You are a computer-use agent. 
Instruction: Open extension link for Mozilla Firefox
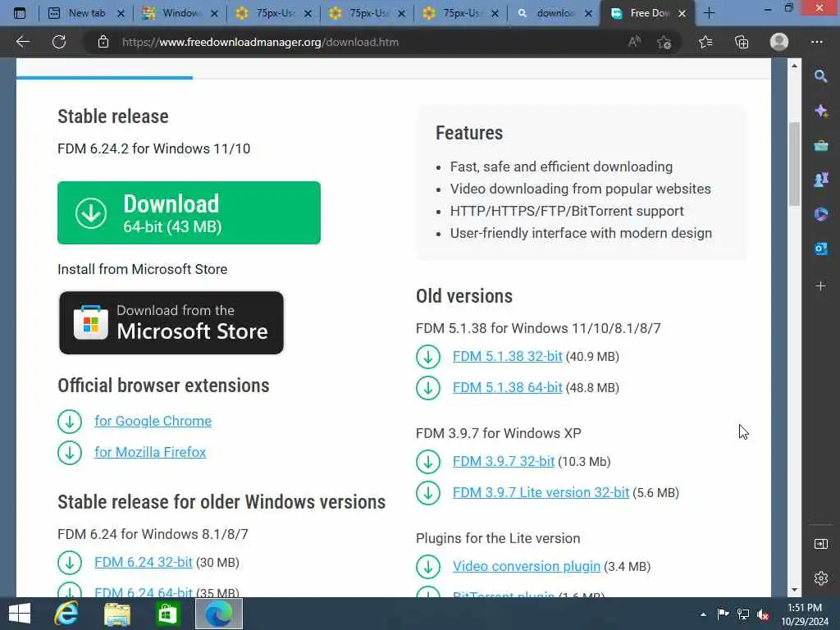pos(150,452)
